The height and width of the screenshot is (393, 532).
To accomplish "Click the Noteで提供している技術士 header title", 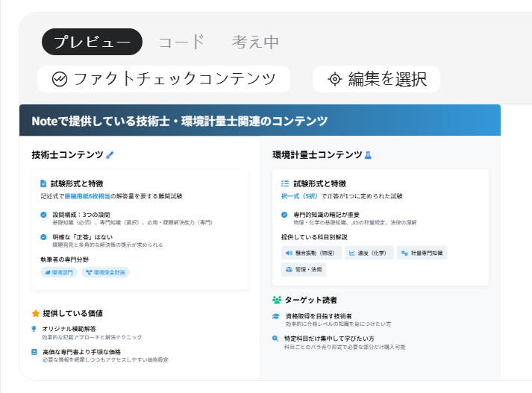I will (x=180, y=121).
